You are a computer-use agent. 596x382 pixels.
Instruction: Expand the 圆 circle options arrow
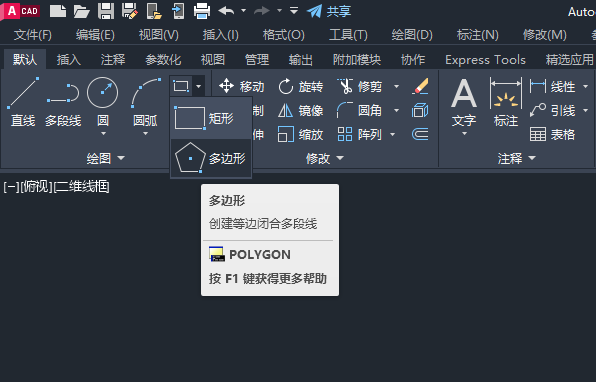(103, 133)
